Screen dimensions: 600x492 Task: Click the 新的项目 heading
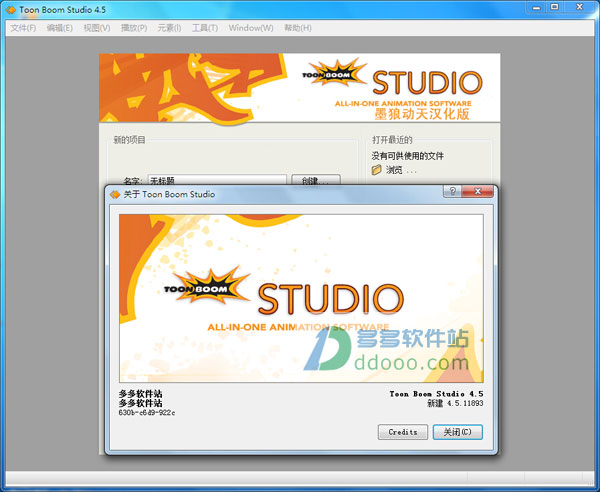[129, 140]
